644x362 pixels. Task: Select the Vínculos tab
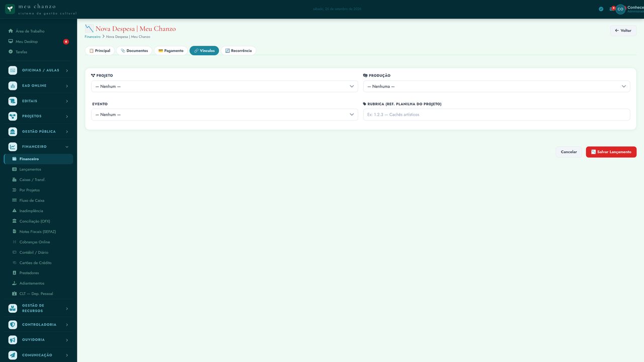204,51
